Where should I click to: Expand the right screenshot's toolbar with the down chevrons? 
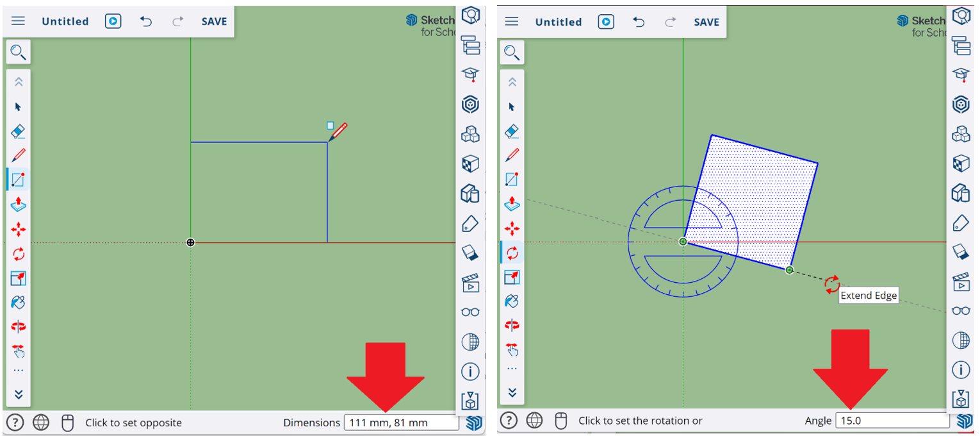[x=512, y=392]
